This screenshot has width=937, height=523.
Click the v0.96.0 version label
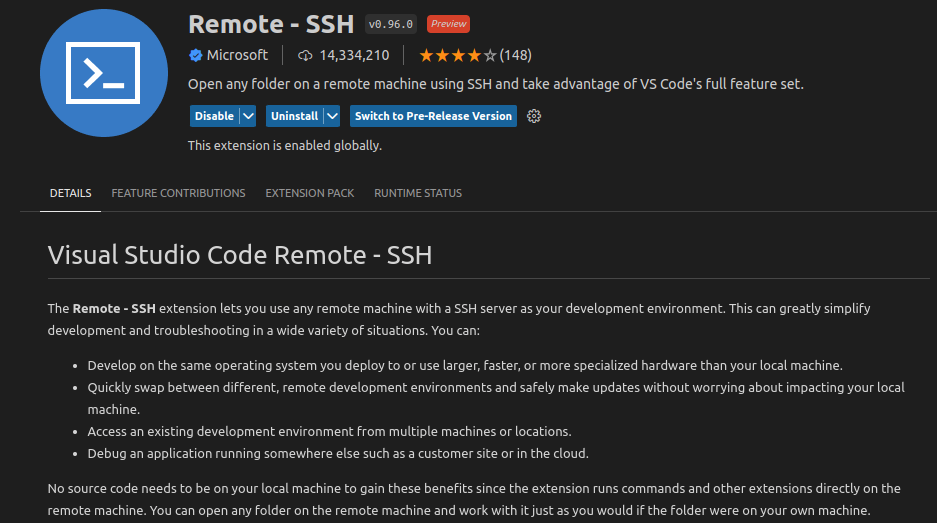[391, 24]
